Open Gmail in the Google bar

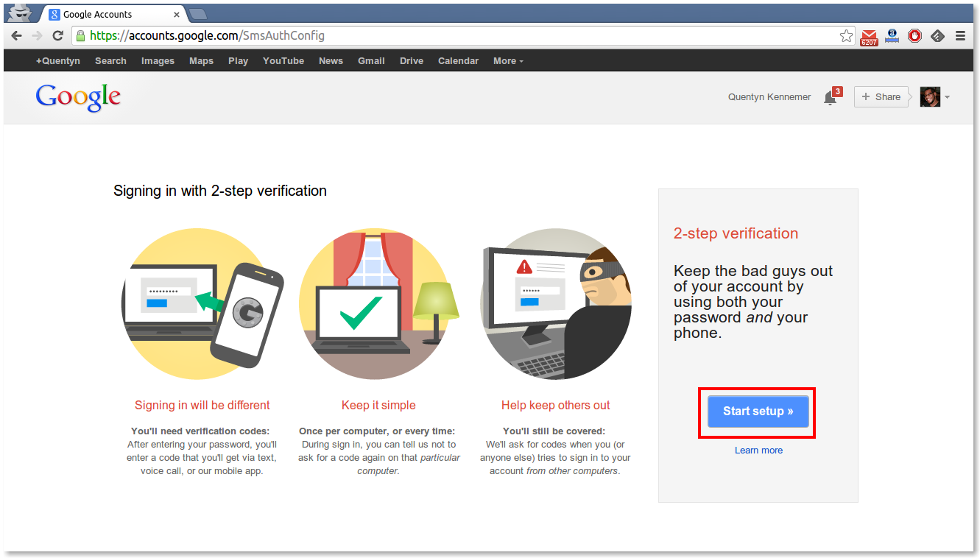pos(371,61)
